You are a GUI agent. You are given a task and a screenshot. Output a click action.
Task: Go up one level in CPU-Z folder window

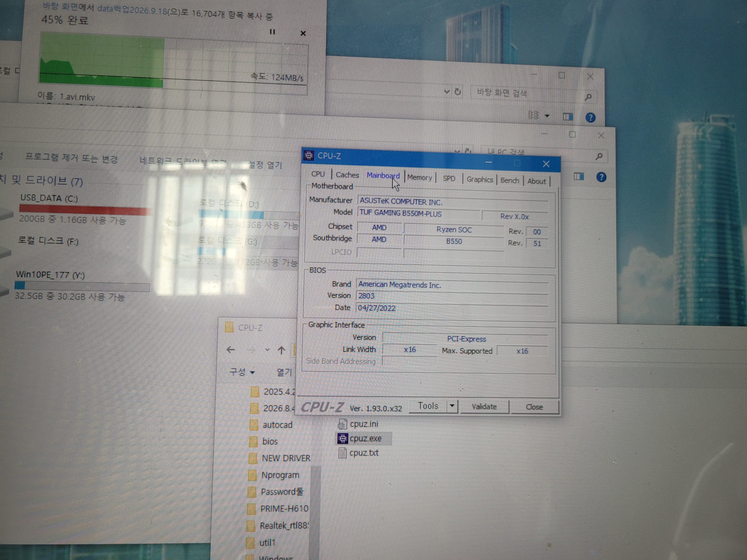(281, 350)
